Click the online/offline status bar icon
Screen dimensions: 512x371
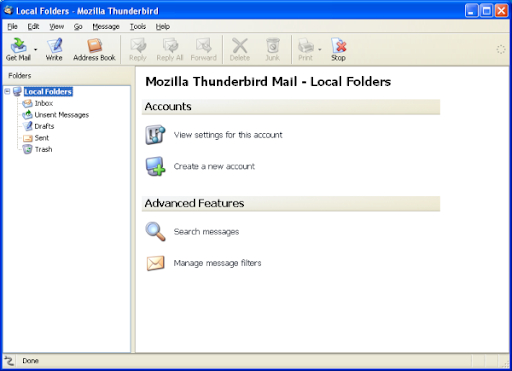pos(9,361)
